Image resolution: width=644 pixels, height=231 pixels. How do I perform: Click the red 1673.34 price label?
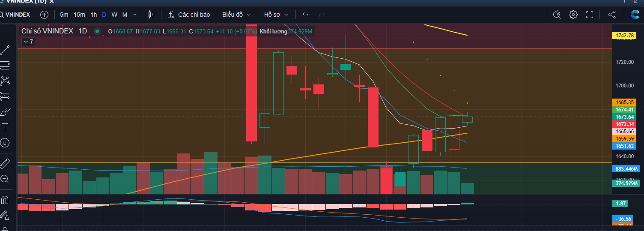(x=623, y=124)
